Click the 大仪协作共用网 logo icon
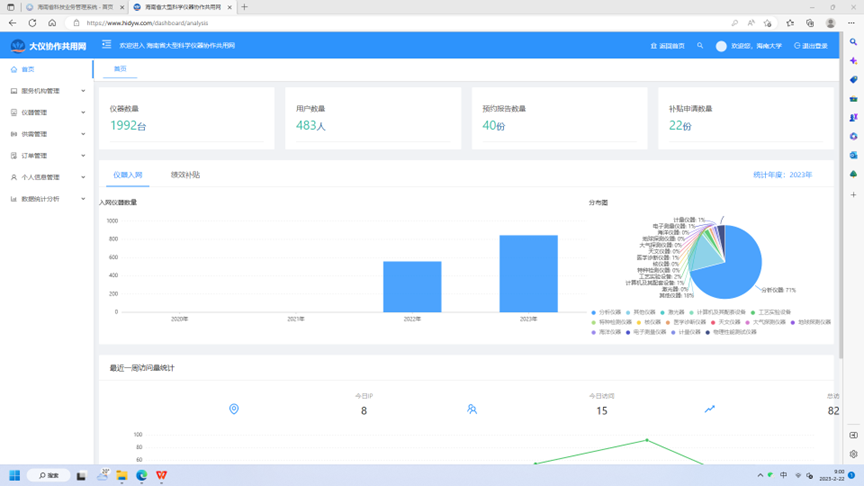 point(18,46)
